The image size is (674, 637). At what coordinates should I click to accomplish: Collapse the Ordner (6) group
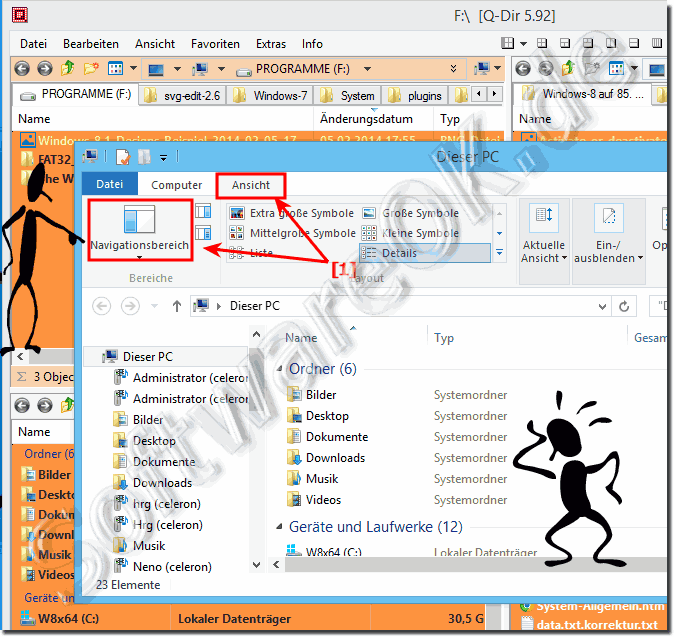tap(279, 368)
